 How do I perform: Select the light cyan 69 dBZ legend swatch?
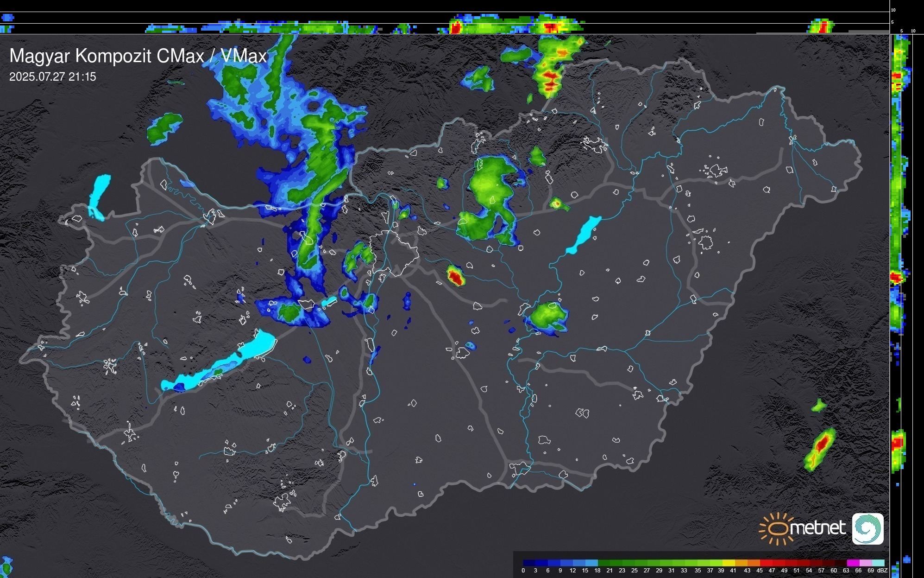click(878, 563)
